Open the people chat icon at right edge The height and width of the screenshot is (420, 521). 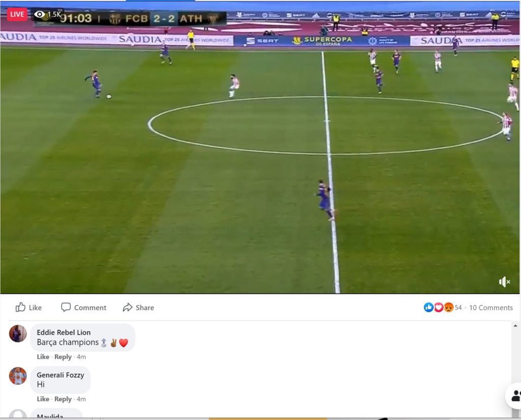pyautogui.click(x=515, y=396)
